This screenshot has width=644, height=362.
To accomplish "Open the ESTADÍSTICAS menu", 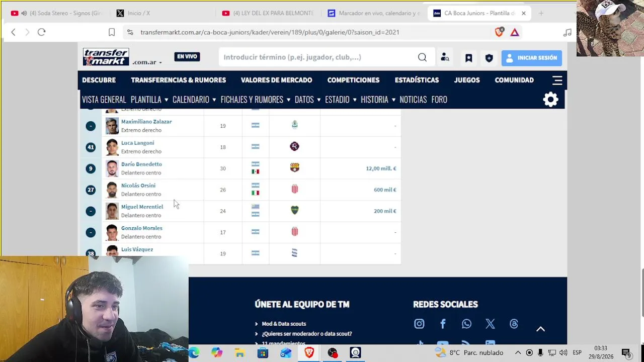I will click(417, 80).
